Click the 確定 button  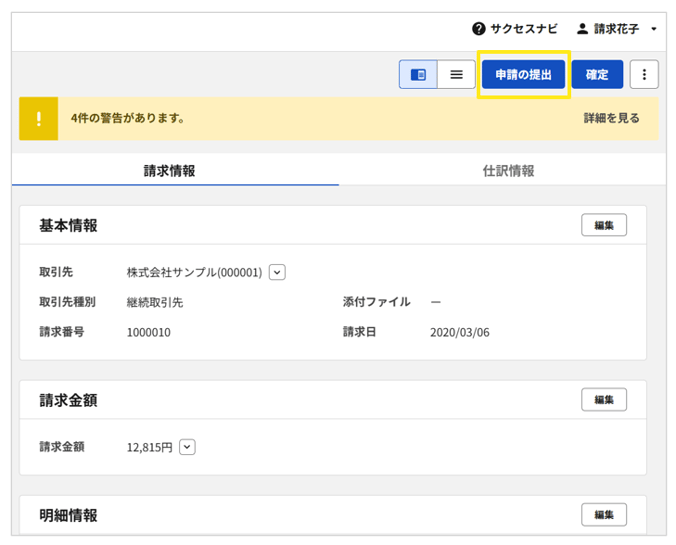click(597, 75)
